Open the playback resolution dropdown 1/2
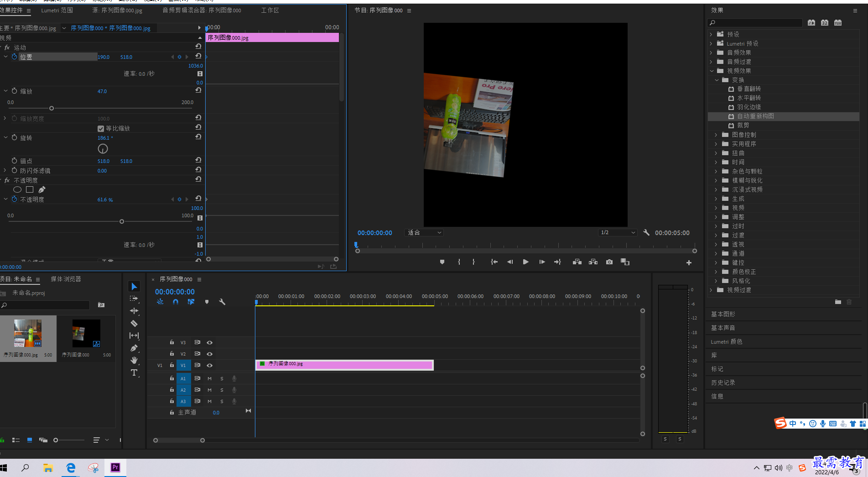Viewport: 868px width, 477px height. [x=618, y=232]
